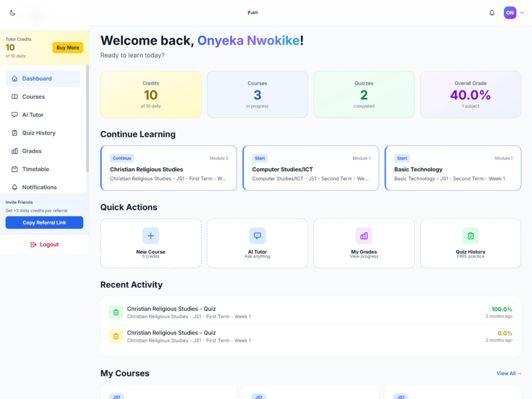
Task: Click AI Tutor Ask anything label
Action: coord(257,254)
